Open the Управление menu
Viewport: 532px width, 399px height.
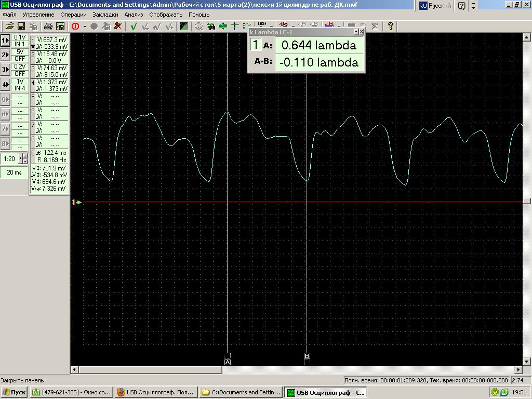38,15
